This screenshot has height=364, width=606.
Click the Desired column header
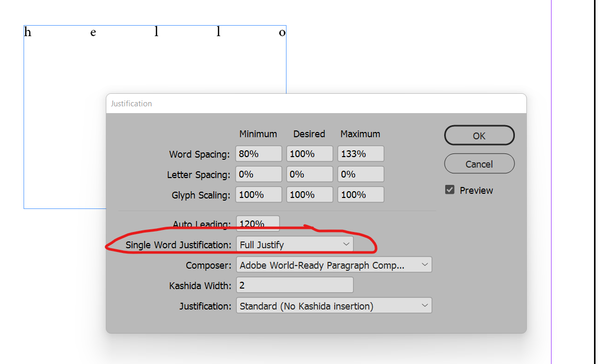[x=309, y=134]
